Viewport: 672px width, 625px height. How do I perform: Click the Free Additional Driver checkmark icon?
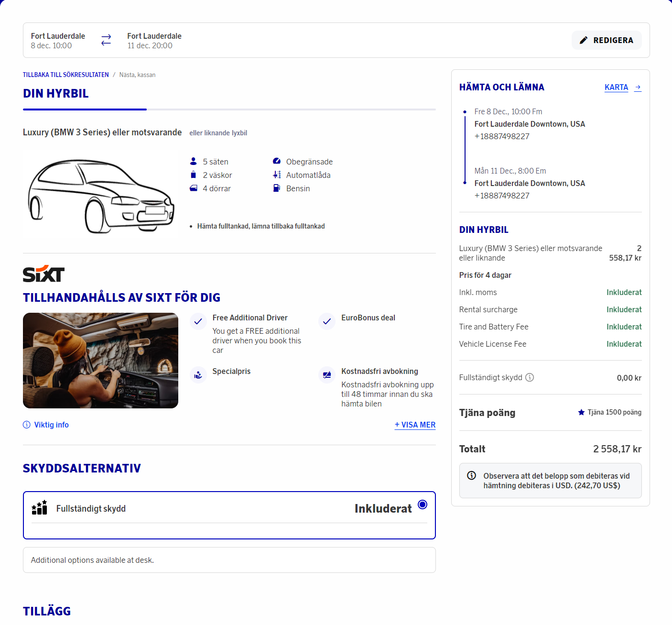198,321
